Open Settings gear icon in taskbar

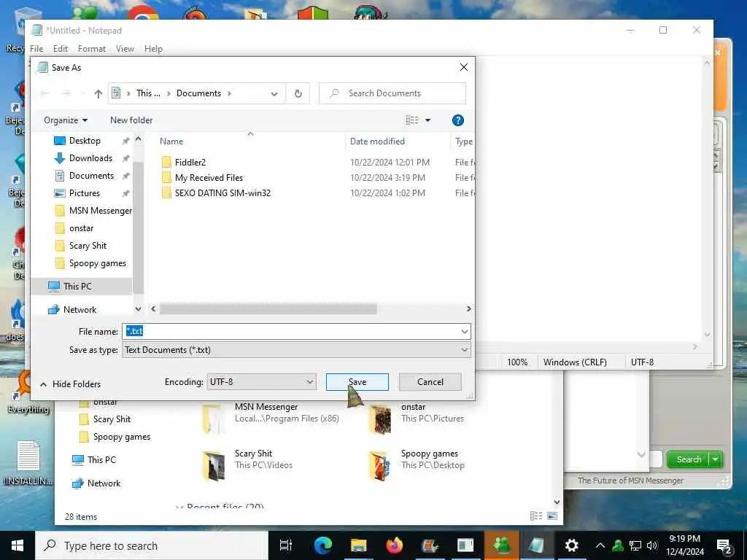[x=572, y=545]
